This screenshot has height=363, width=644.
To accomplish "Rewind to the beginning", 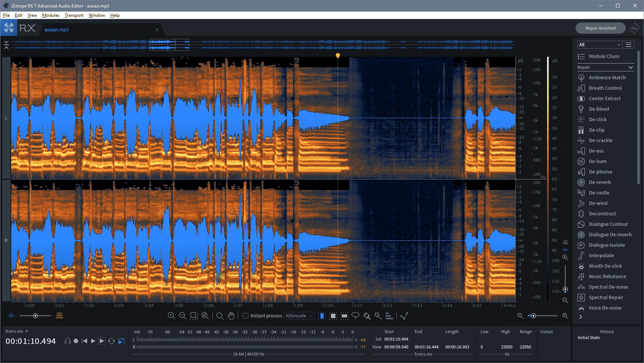I will (85, 341).
